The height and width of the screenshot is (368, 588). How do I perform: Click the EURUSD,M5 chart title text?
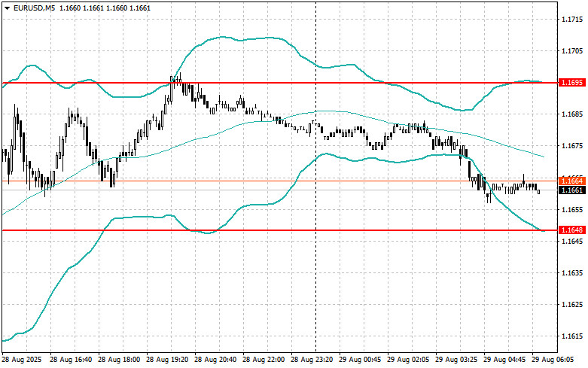tap(34, 8)
